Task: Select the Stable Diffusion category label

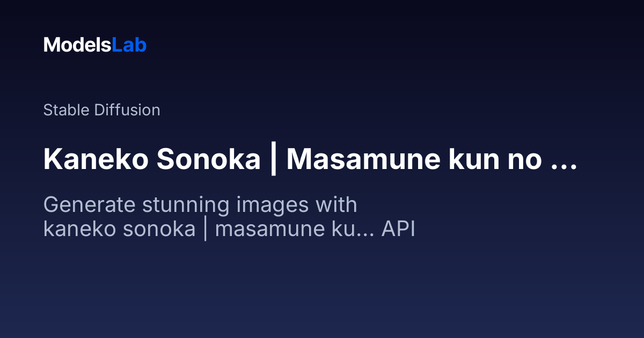Action: (x=101, y=110)
